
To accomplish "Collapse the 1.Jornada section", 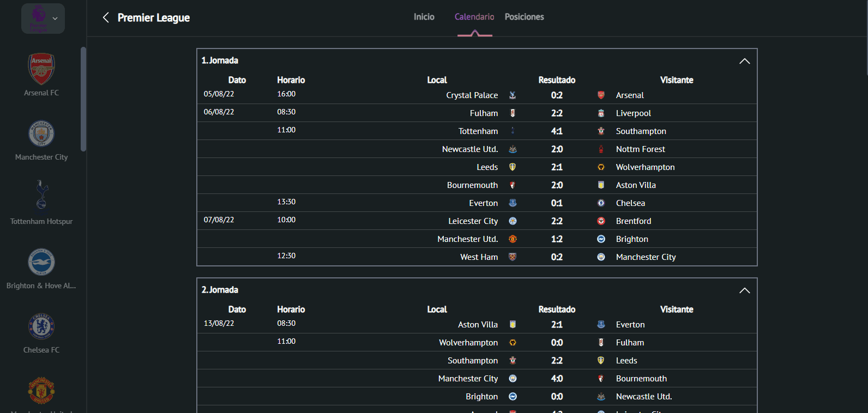I will coord(744,61).
